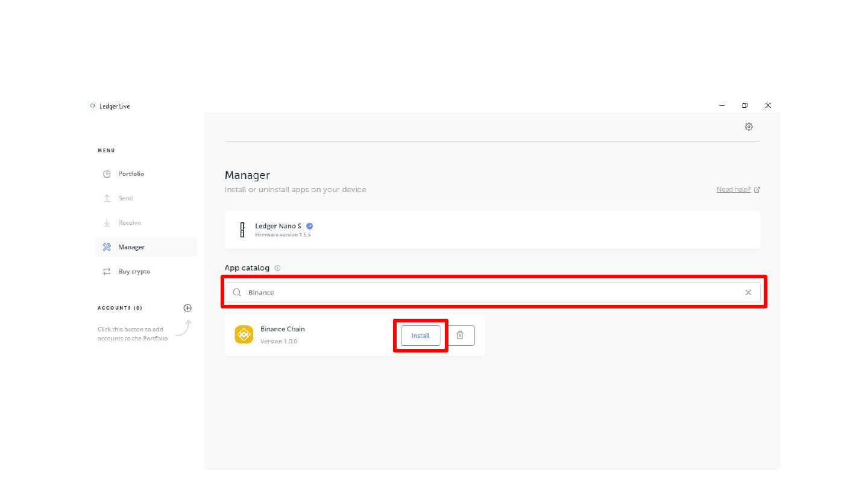Click the Send upload arrow icon
This screenshot has height=488, width=868.
[x=107, y=198]
